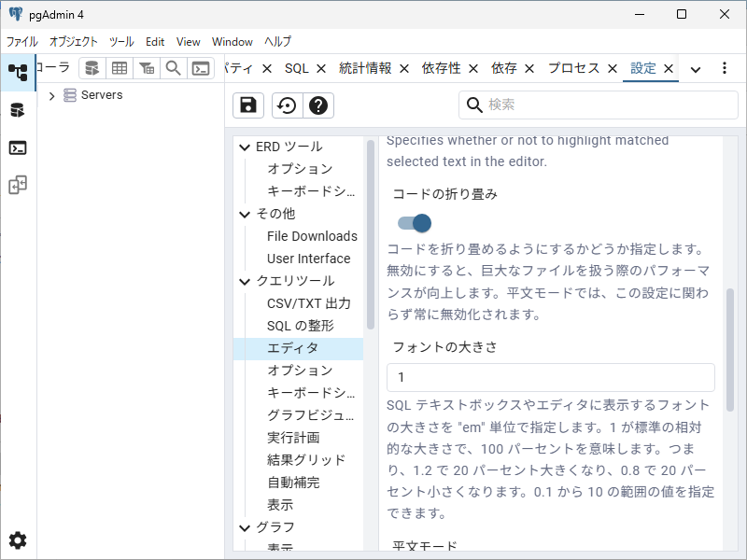Collapse the ERD ツール category
This screenshot has width=747, height=560.
pyautogui.click(x=246, y=147)
